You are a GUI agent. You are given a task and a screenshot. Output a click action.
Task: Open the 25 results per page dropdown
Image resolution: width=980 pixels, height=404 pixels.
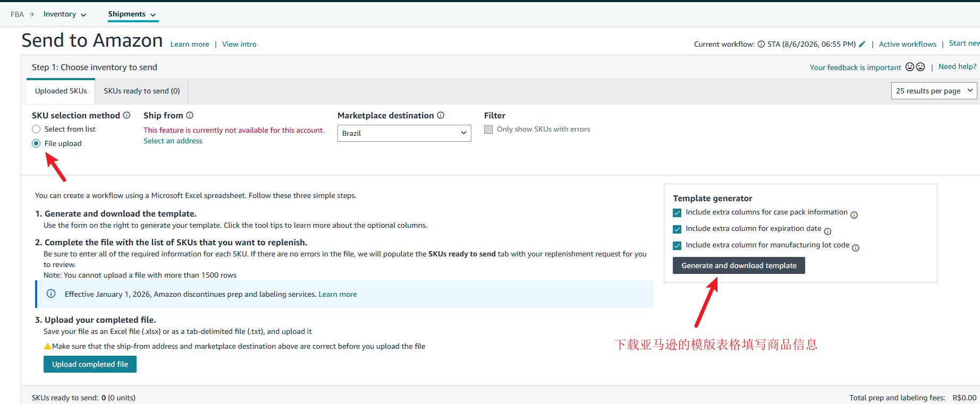click(x=934, y=91)
